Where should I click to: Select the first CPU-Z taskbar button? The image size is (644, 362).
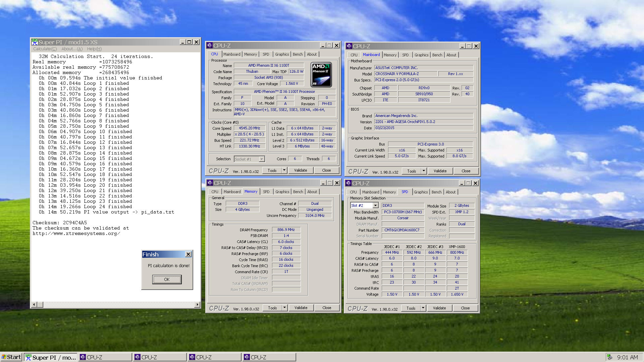coord(105,357)
